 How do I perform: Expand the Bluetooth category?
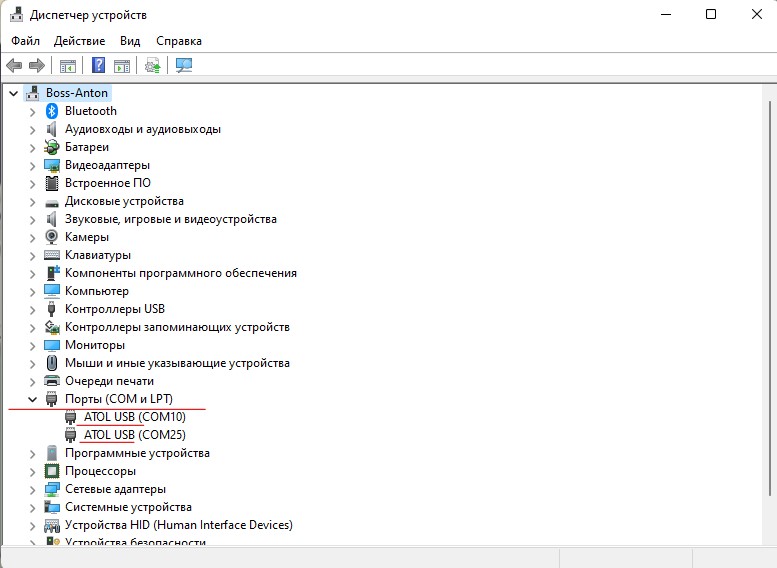pyautogui.click(x=32, y=112)
